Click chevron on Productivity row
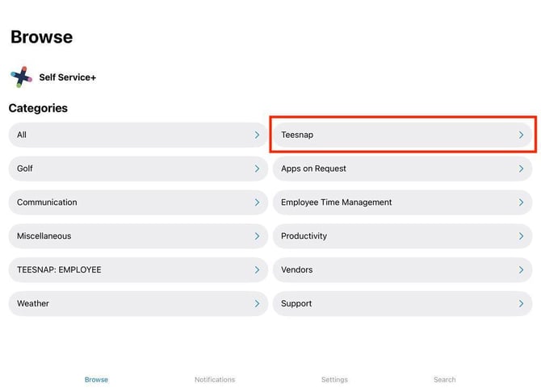This screenshot has width=541, height=392. (x=521, y=236)
